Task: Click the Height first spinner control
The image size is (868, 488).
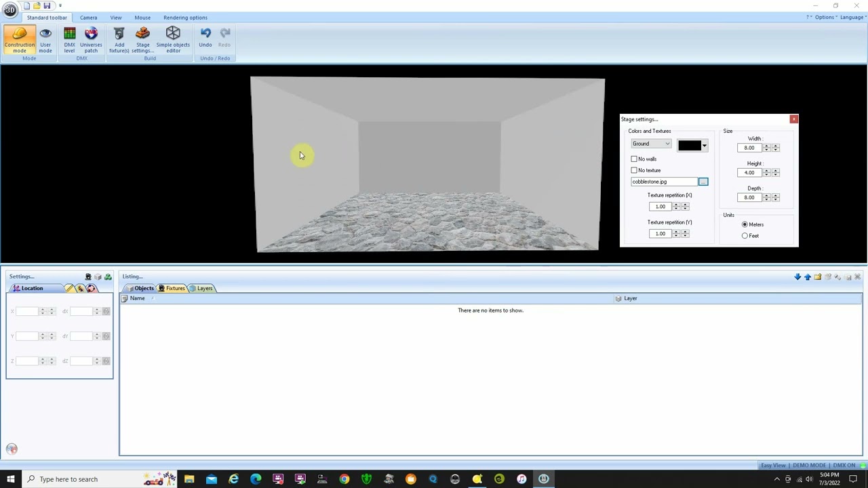Action: click(766, 173)
